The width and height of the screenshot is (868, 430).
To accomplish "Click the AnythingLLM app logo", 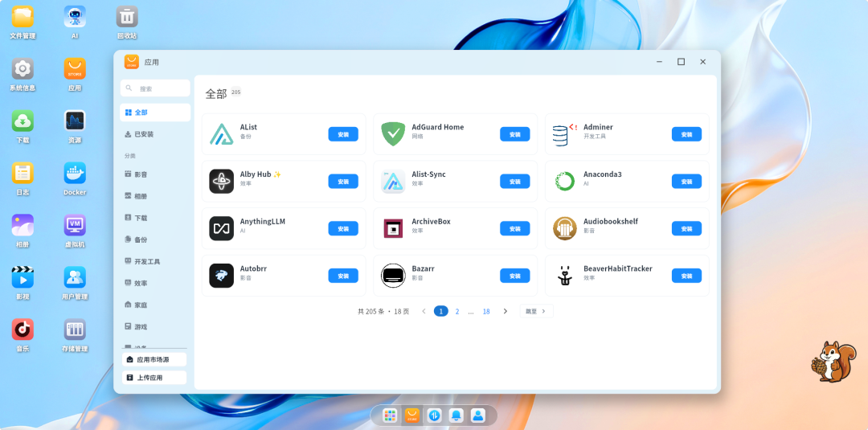I will (x=222, y=228).
